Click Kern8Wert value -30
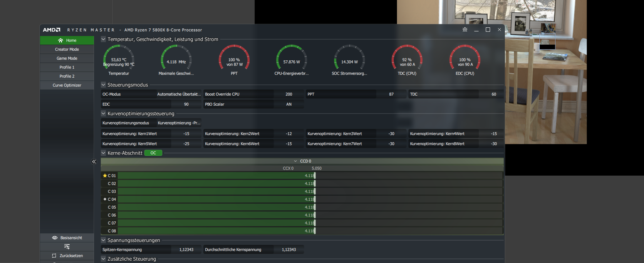Image resolution: width=644 pixels, height=263 pixels. coord(494,144)
